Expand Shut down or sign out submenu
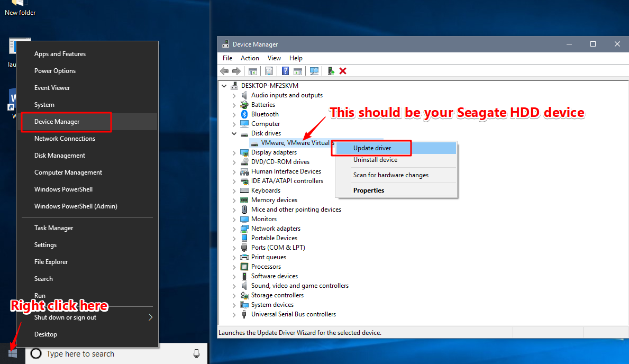This screenshot has width=629, height=364. [x=150, y=317]
